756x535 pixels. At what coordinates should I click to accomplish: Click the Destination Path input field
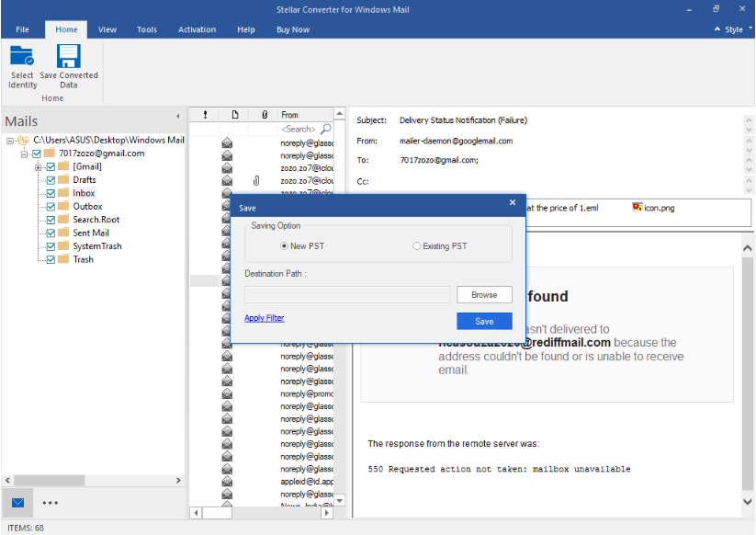347,295
